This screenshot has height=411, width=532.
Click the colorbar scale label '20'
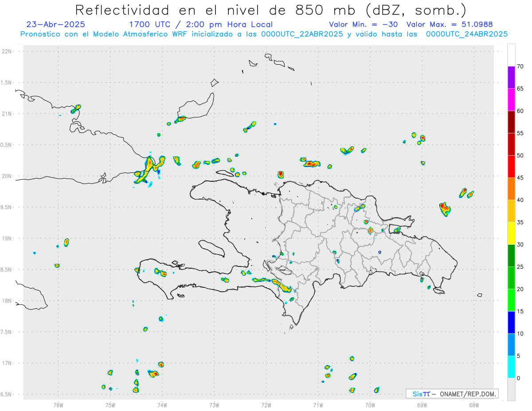[520, 289]
